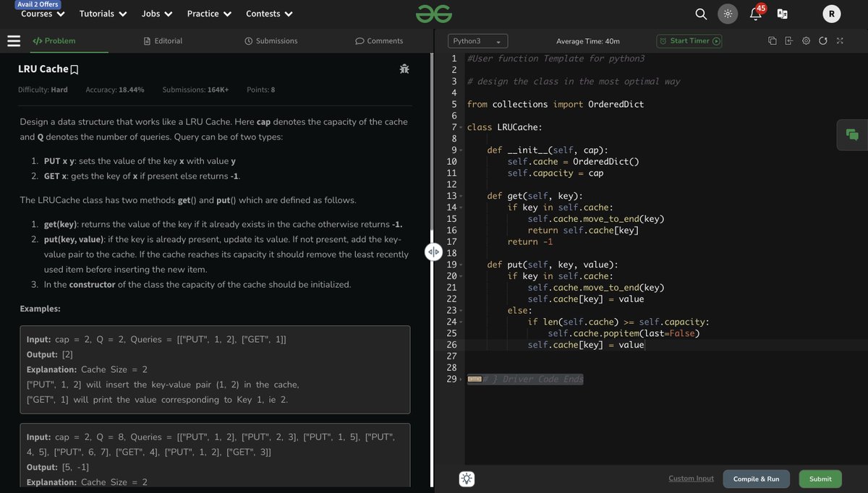Open the green chat bubble widget
The width and height of the screenshot is (868, 493).
tap(852, 134)
